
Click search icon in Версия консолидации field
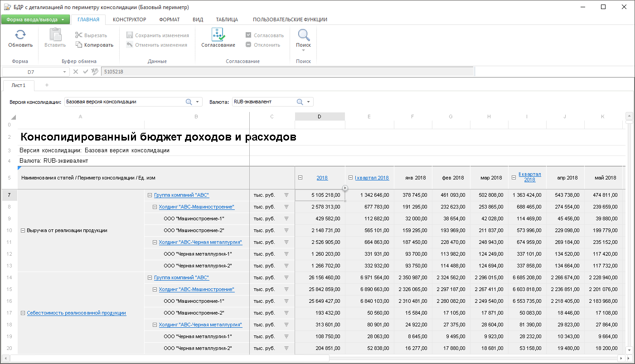[x=189, y=102]
